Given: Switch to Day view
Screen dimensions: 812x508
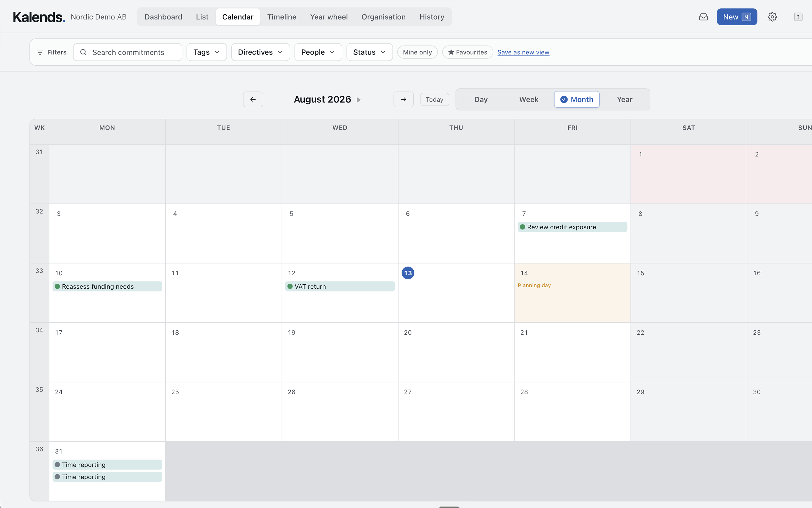Looking at the screenshot, I should tap(481, 99).
